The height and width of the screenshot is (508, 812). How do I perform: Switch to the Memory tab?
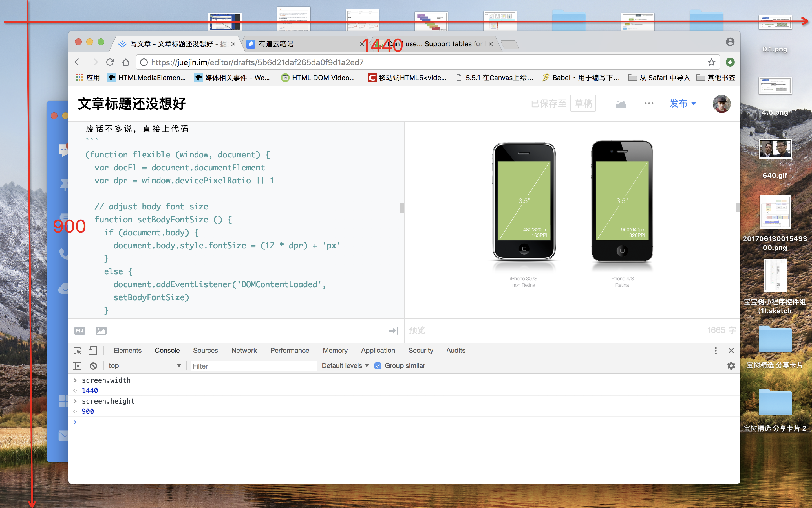(x=335, y=351)
